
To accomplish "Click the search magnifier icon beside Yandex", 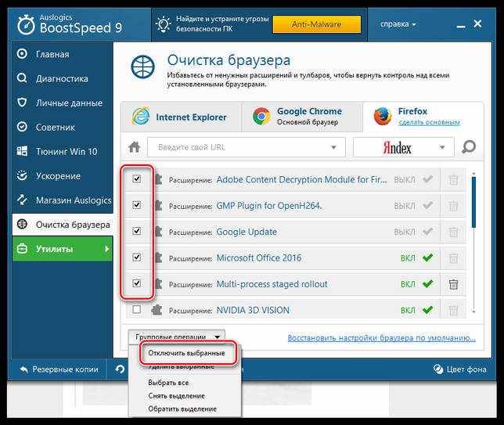I will (469, 147).
